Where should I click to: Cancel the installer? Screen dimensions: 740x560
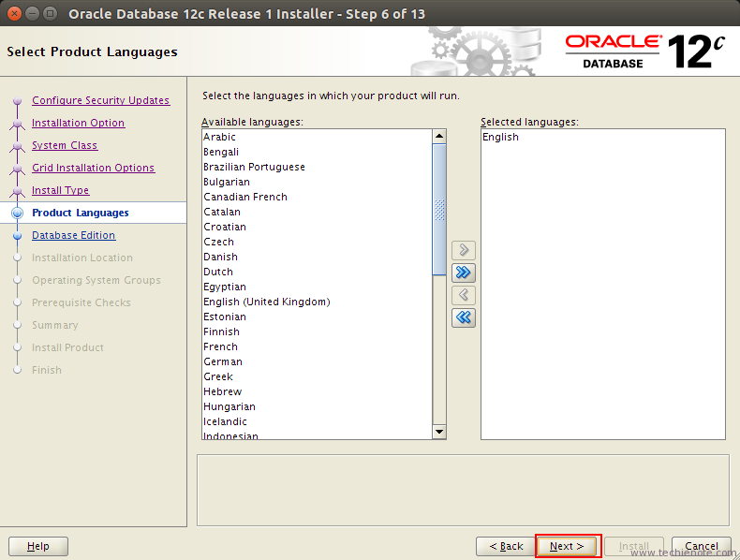pos(702,546)
